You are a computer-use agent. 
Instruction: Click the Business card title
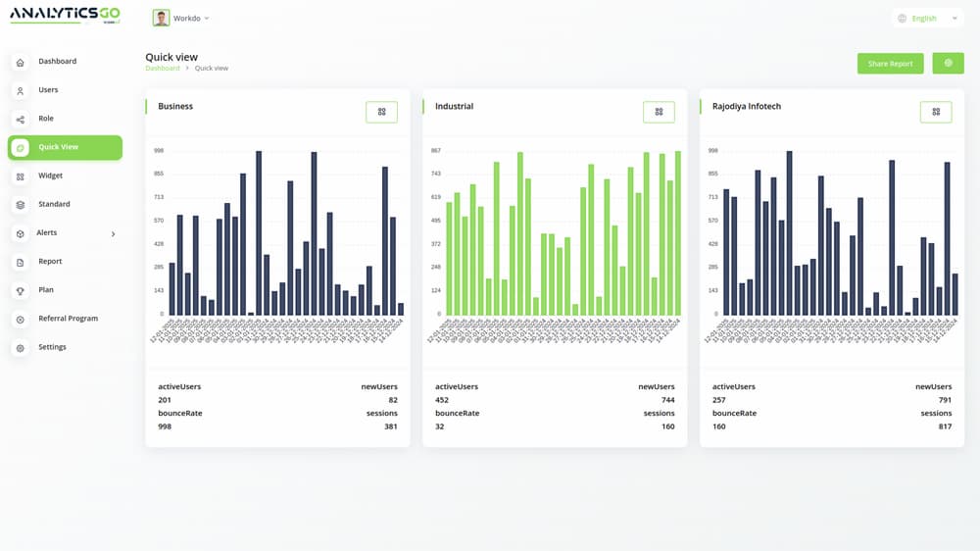point(175,106)
